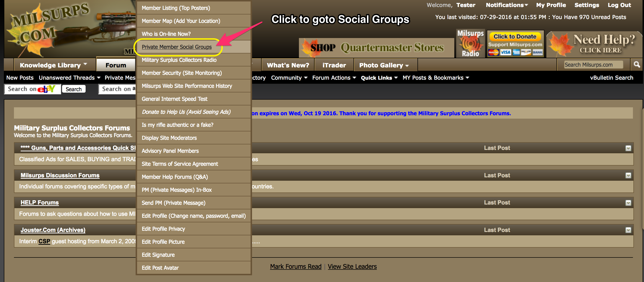The height and width of the screenshot is (282, 644).
Task: Open the Milsurps Radio icon
Action: [x=470, y=43]
